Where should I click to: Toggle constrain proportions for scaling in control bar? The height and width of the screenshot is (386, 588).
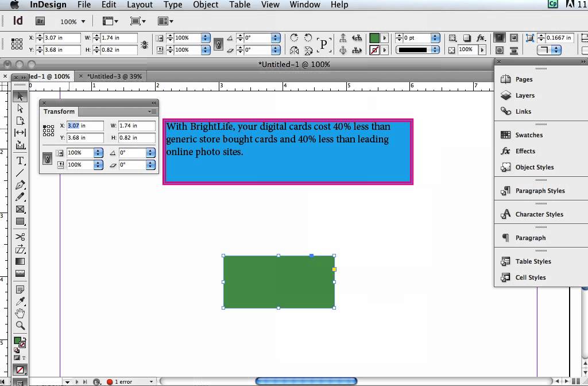[218, 44]
